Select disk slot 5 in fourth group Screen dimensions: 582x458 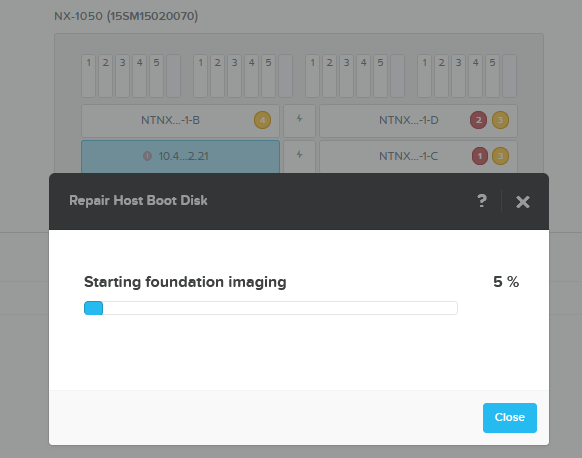493,76
